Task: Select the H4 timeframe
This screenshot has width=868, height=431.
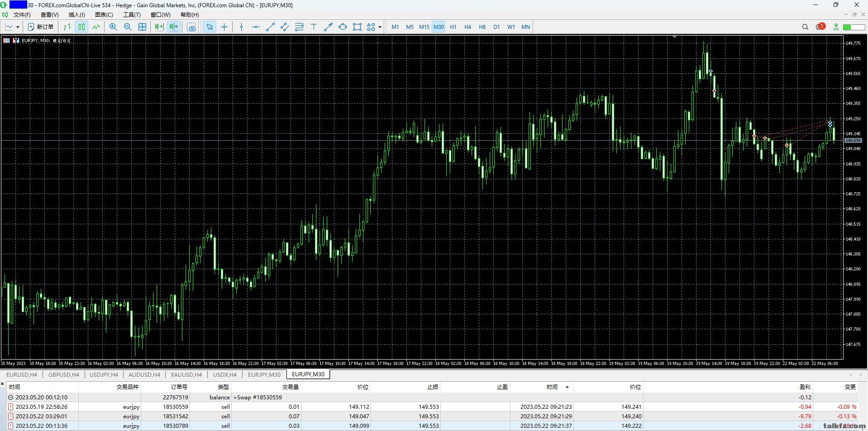Action: click(467, 27)
